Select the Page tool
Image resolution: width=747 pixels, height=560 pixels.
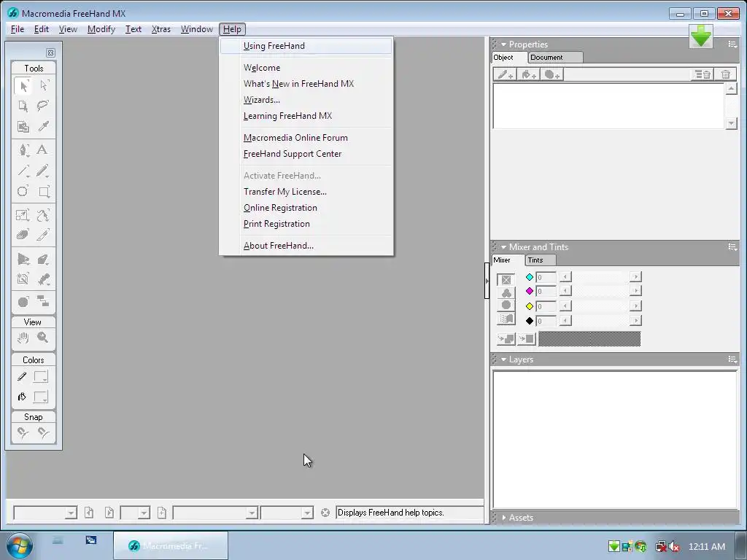[23, 106]
